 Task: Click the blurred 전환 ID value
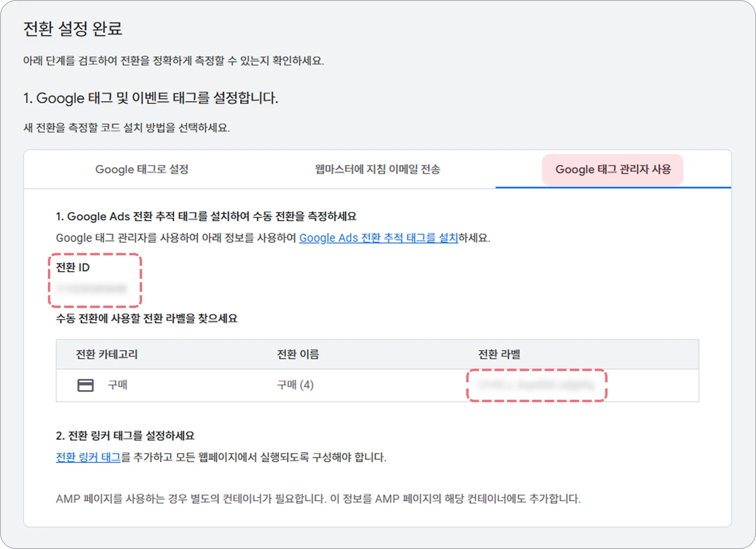[x=91, y=288]
